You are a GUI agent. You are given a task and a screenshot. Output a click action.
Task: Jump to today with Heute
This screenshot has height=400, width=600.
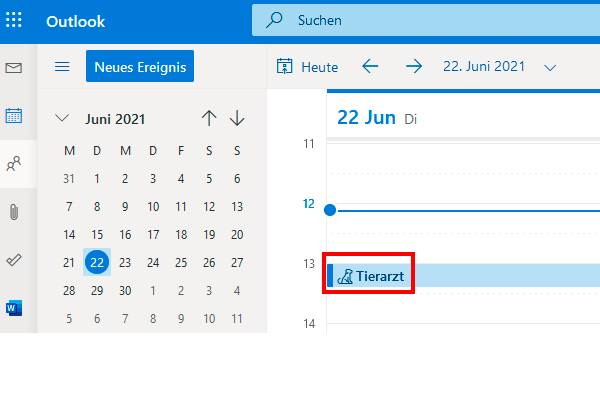307,67
